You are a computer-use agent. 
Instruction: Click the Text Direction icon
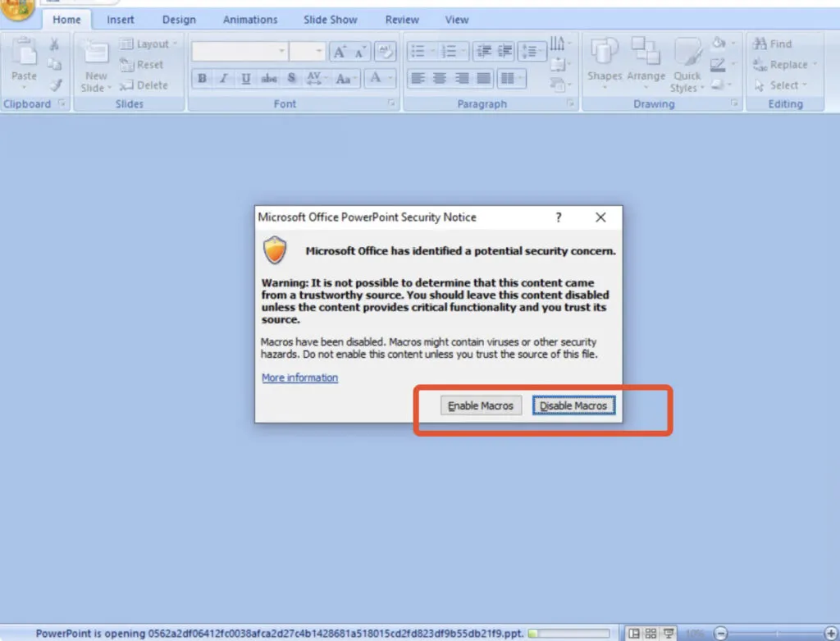point(557,43)
